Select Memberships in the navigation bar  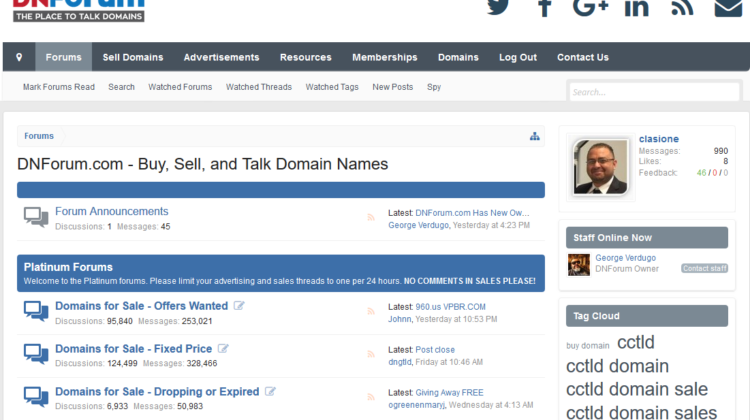click(x=384, y=57)
